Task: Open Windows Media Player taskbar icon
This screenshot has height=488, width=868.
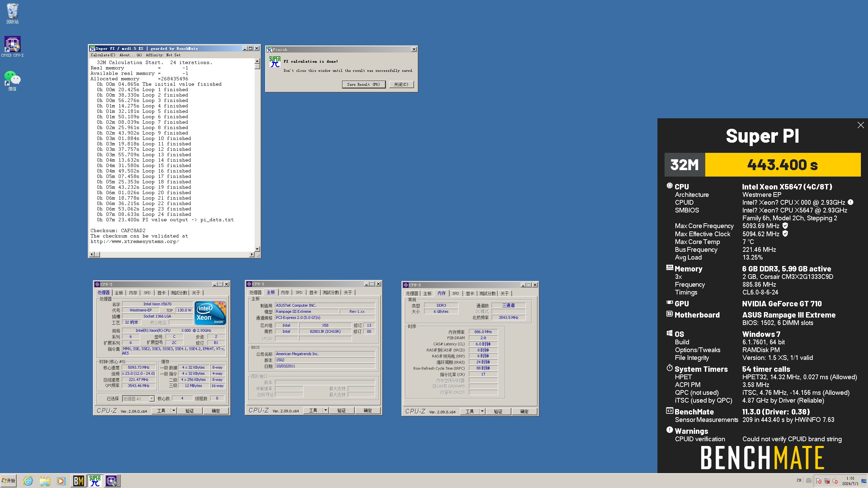Action: tap(61, 481)
